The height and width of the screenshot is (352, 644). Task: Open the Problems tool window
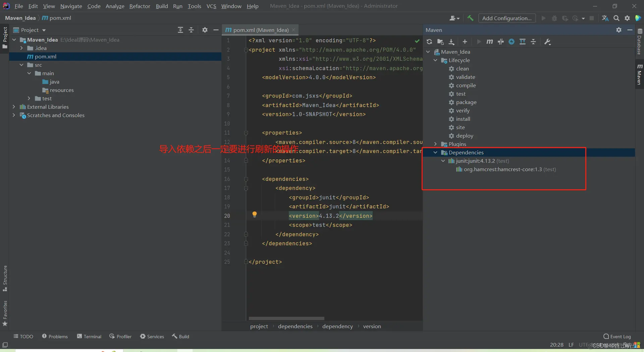(x=55, y=336)
